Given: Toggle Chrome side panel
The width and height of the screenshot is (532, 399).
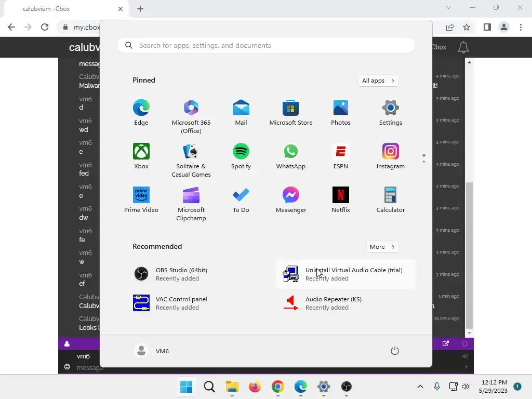Looking at the screenshot, I should point(487,27).
